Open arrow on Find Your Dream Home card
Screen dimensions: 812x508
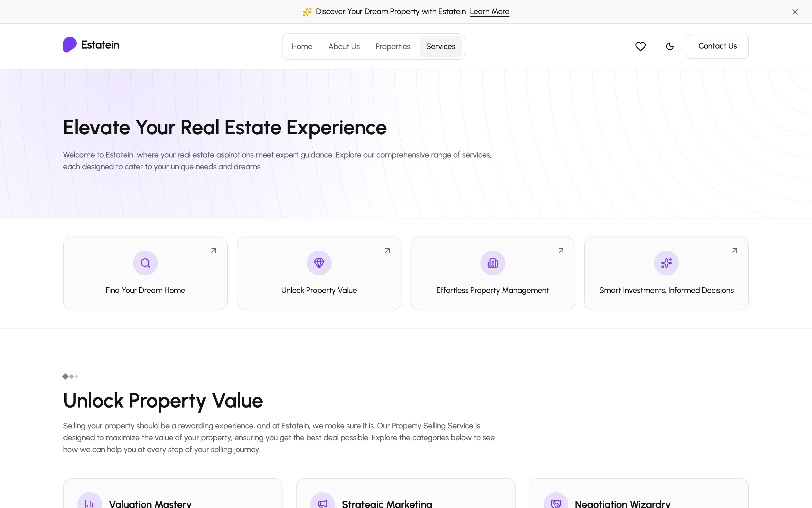click(x=214, y=251)
